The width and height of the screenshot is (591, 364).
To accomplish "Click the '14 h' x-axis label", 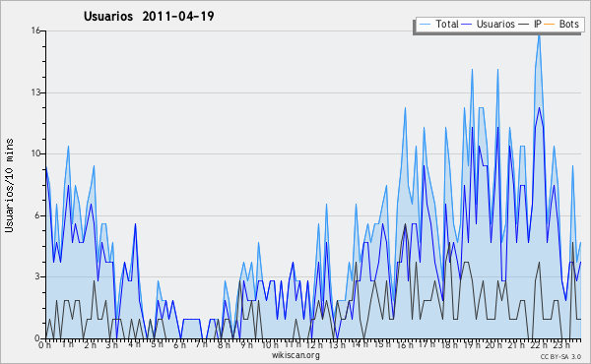I will coord(360,344).
